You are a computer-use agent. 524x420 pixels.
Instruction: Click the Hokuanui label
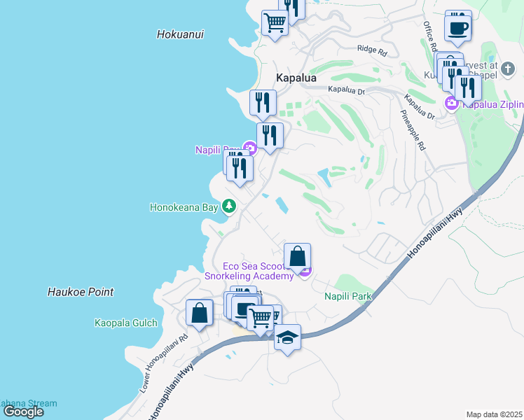click(180, 34)
